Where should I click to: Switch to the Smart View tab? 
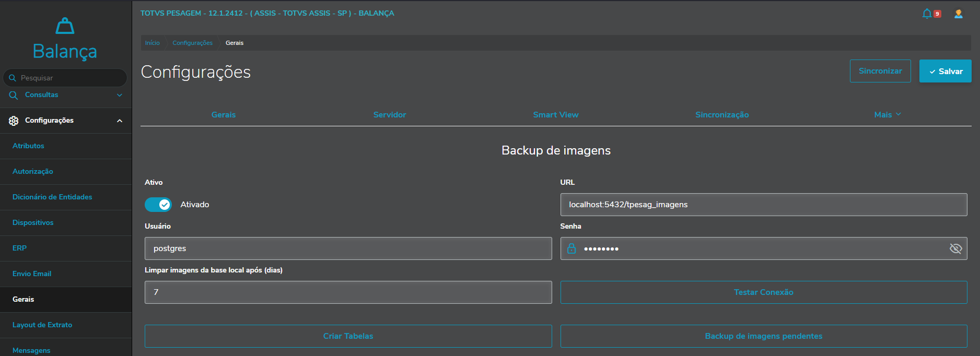coord(555,115)
